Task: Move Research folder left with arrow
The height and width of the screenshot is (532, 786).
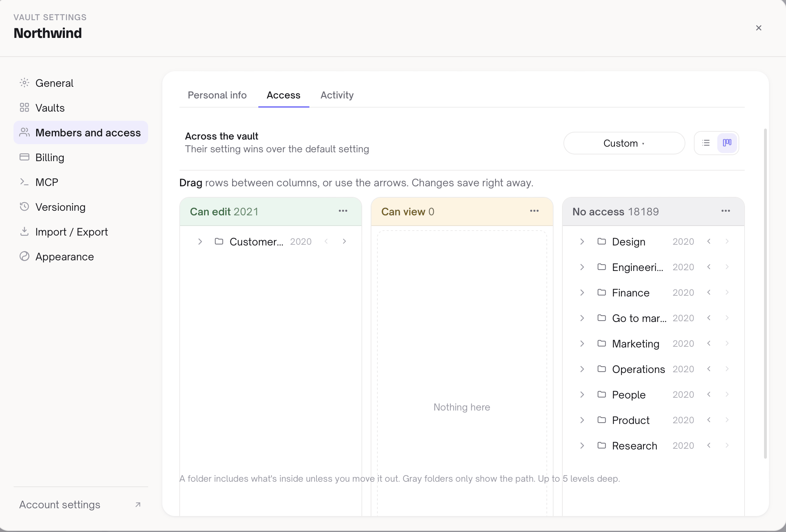Action: (709, 446)
